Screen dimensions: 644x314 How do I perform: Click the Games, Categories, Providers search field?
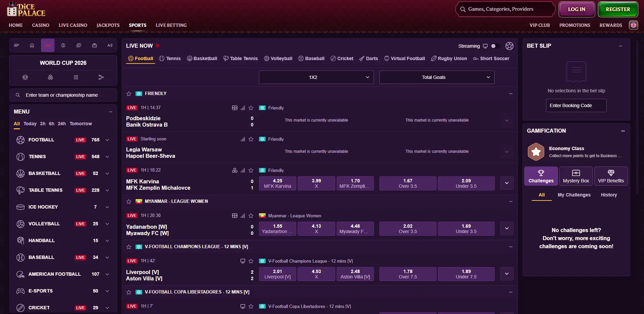point(505,9)
